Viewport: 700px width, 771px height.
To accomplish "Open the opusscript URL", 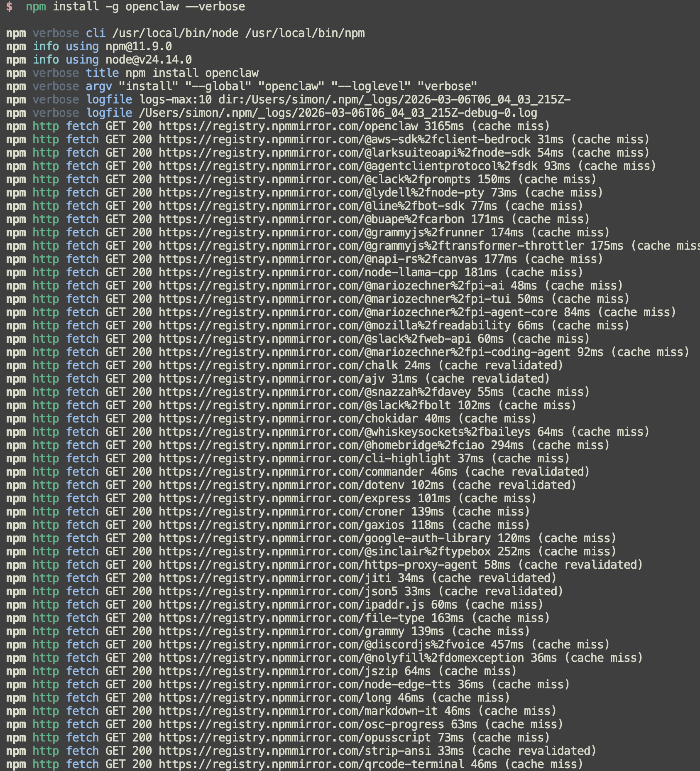I will (295, 738).
